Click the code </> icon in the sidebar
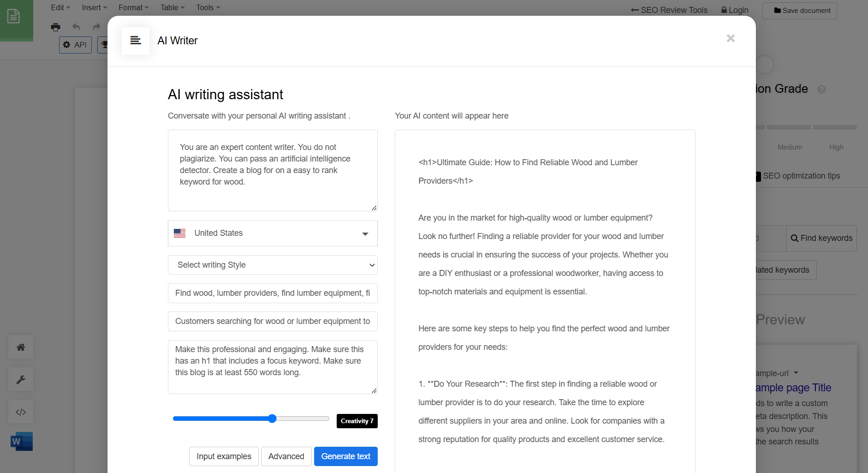Viewport: 868px width, 473px height. coord(20,411)
